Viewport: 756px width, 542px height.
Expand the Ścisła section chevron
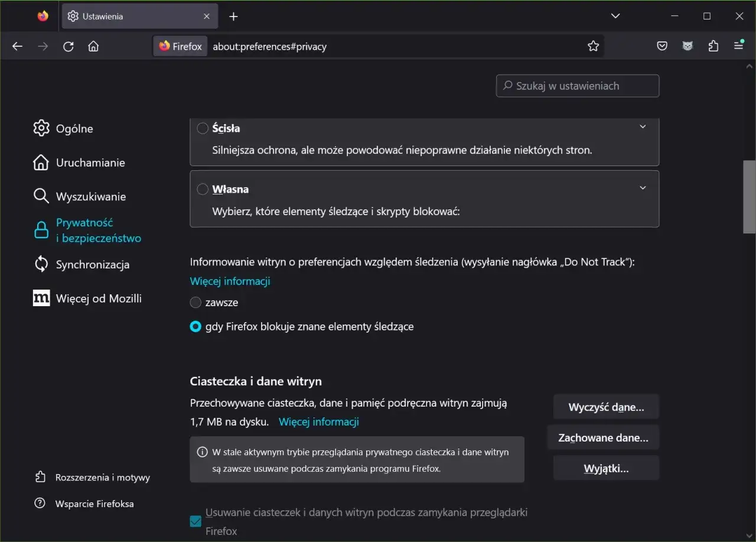(x=643, y=126)
